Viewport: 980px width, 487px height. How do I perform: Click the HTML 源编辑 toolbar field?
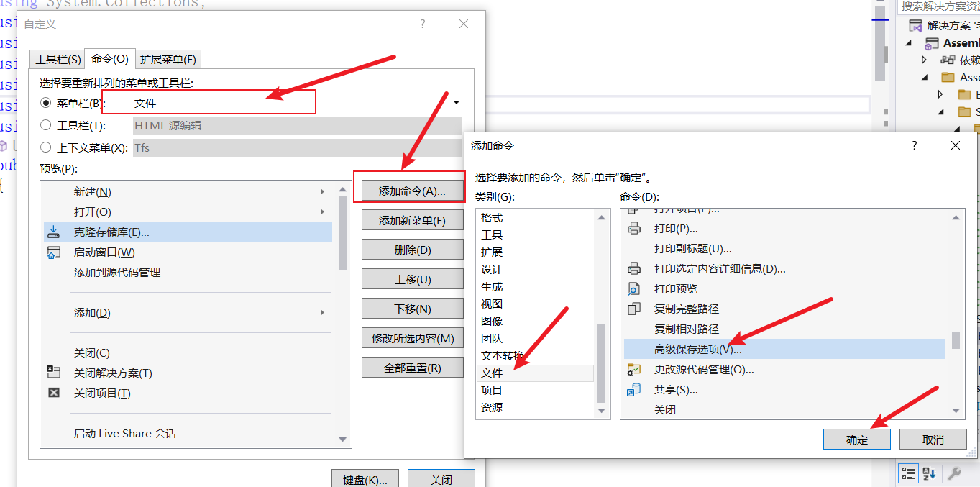tap(298, 125)
